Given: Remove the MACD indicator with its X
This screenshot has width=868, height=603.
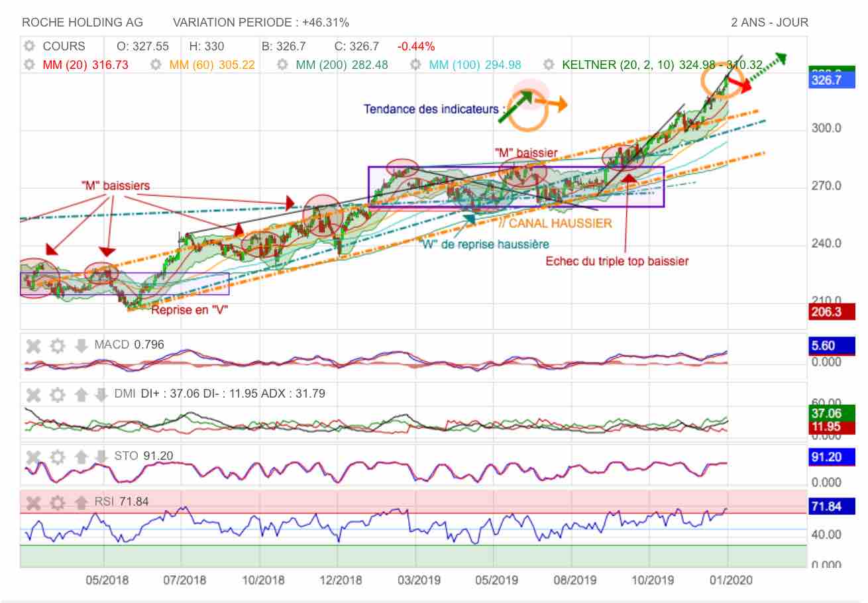Looking at the screenshot, I should [x=34, y=345].
